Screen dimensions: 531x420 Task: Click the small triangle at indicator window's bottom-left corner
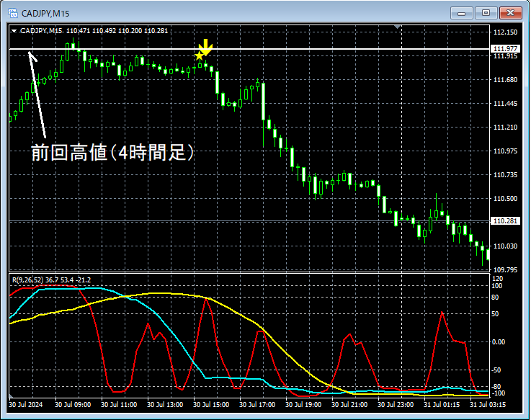point(12,396)
